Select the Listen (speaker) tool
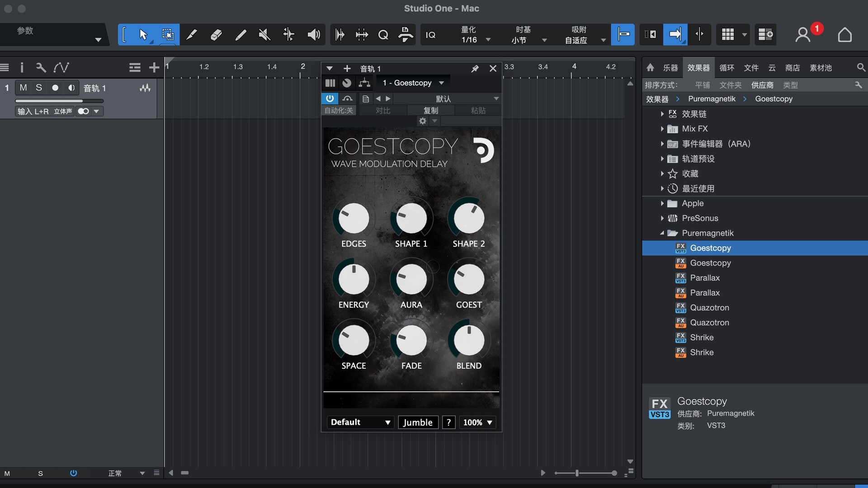The image size is (868, 488). 313,35
